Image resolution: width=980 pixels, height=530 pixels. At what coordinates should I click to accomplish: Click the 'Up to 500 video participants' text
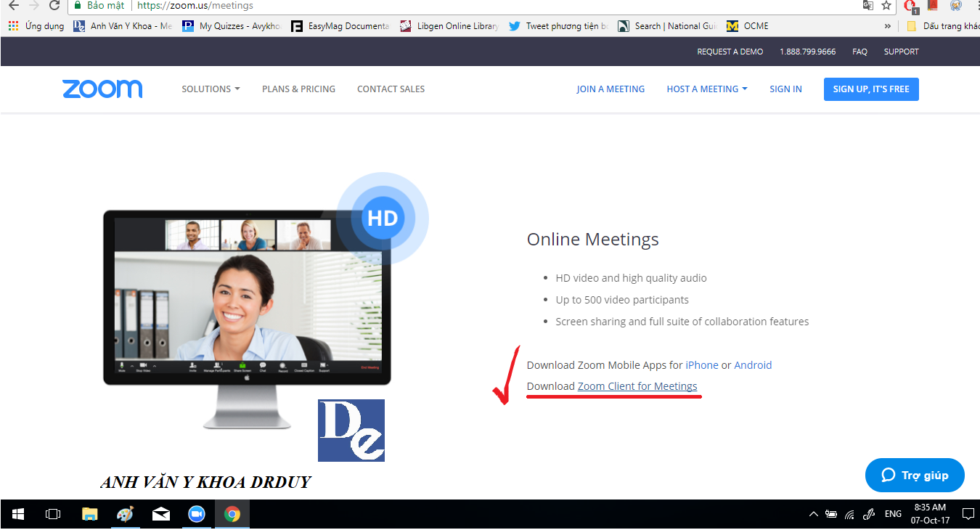(622, 300)
